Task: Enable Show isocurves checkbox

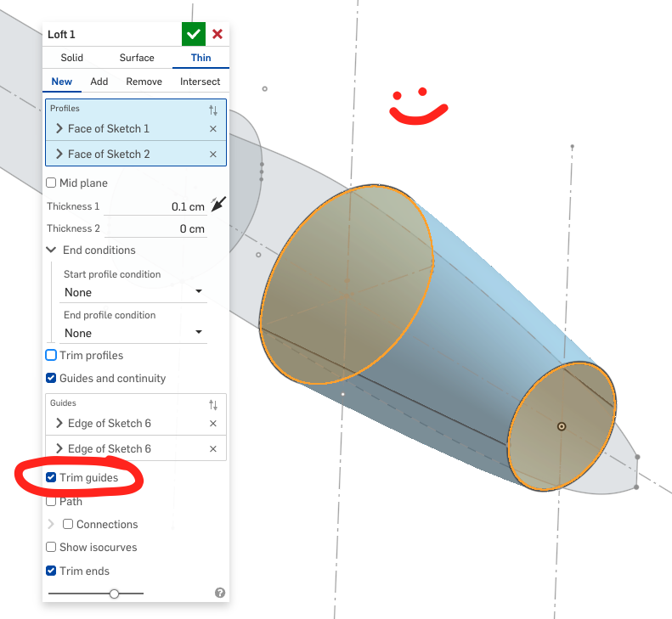Action: point(51,547)
